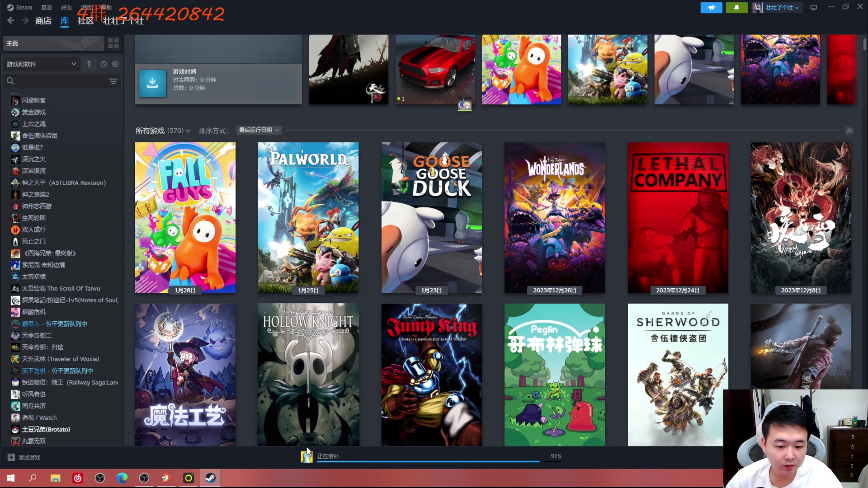The width and height of the screenshot is (868, 488).
Task: Open the sort by last played dropdown
Action: (x=259, y=130)
